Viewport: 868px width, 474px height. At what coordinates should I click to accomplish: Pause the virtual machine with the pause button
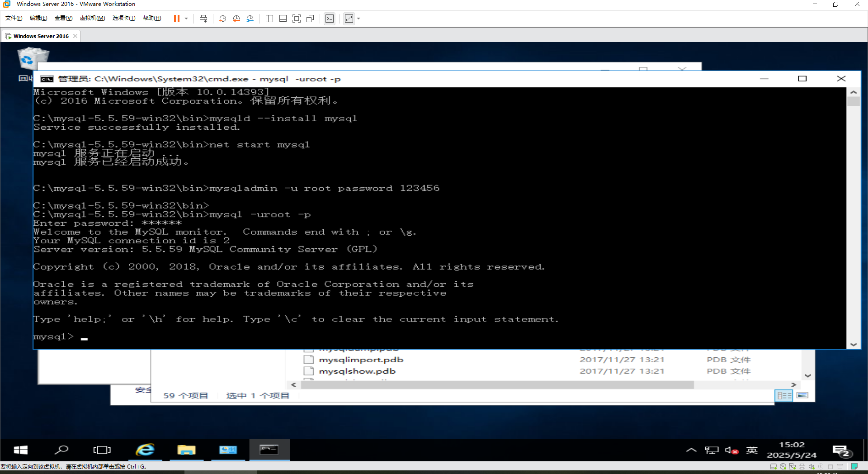pyautogui.click(x=177, y=19)
